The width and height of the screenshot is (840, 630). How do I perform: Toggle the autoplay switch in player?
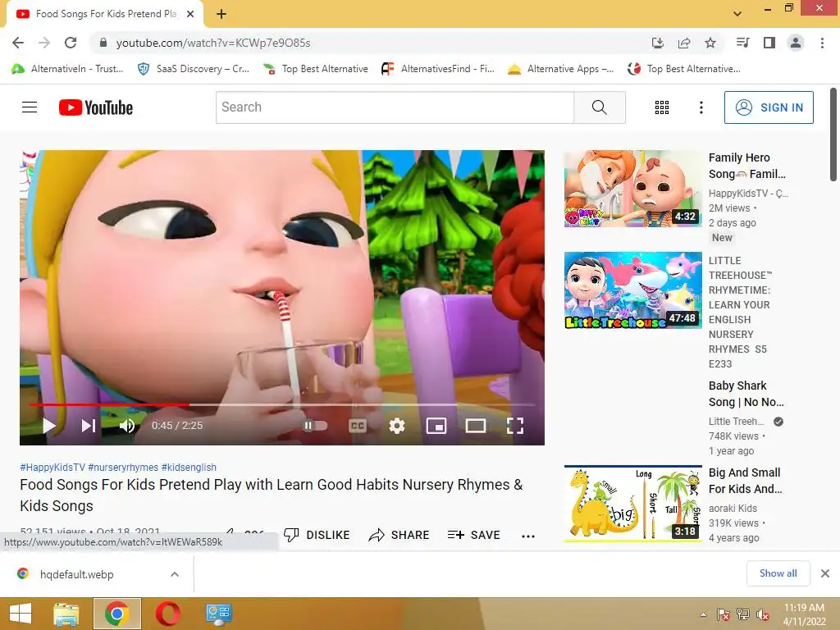315,426
